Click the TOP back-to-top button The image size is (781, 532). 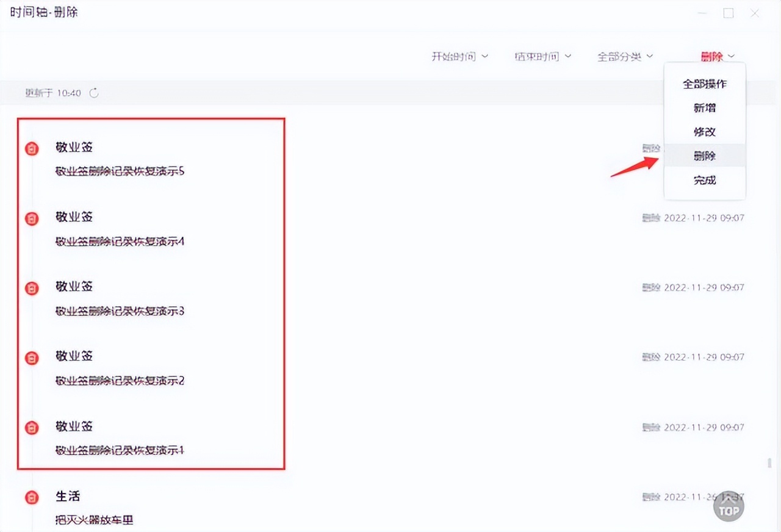[x=729, y=506]
